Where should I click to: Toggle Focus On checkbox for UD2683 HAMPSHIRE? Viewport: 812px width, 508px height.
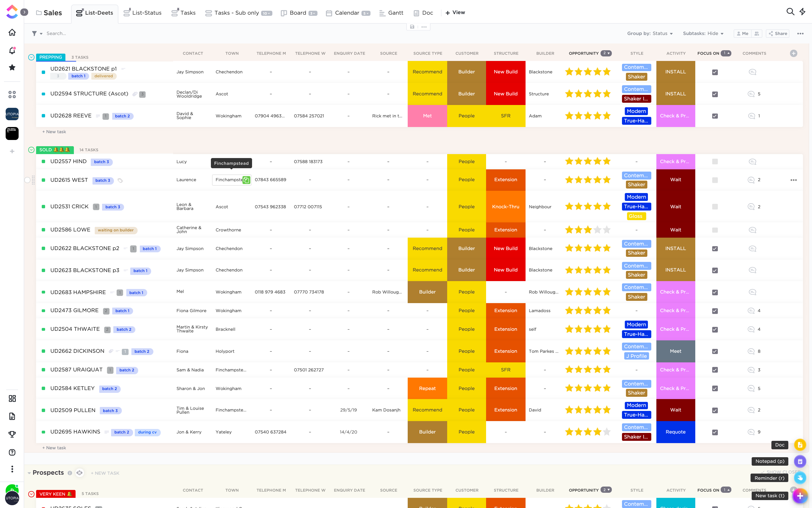[715, 292]
